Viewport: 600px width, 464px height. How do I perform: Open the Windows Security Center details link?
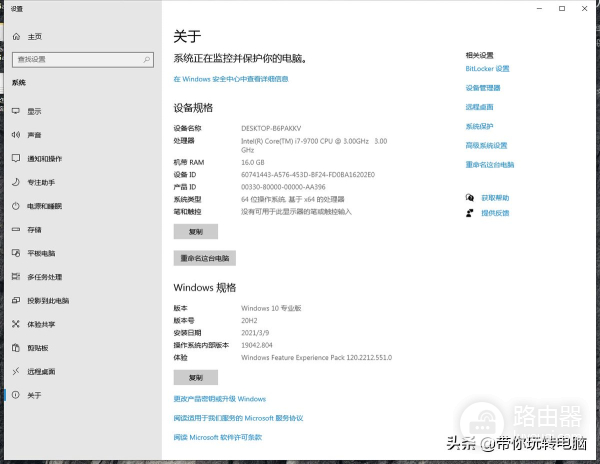click(x=231, y=79)
